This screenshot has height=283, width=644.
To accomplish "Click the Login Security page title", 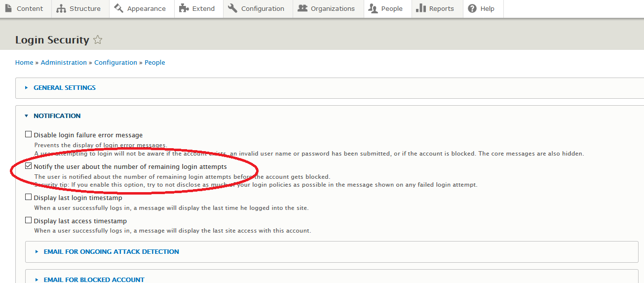I will tap(52, 40).
